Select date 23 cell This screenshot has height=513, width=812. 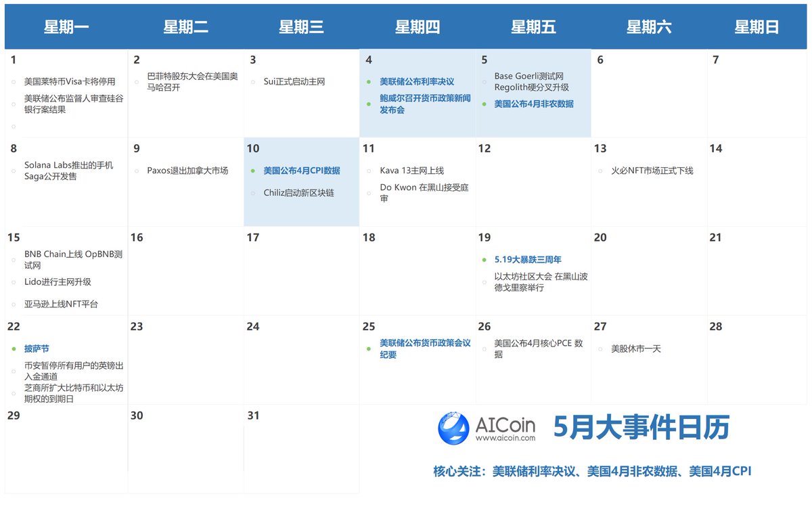(185, 361)
